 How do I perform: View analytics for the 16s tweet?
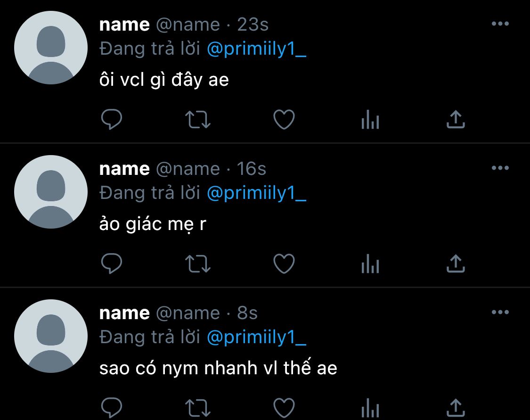(370, 264)
